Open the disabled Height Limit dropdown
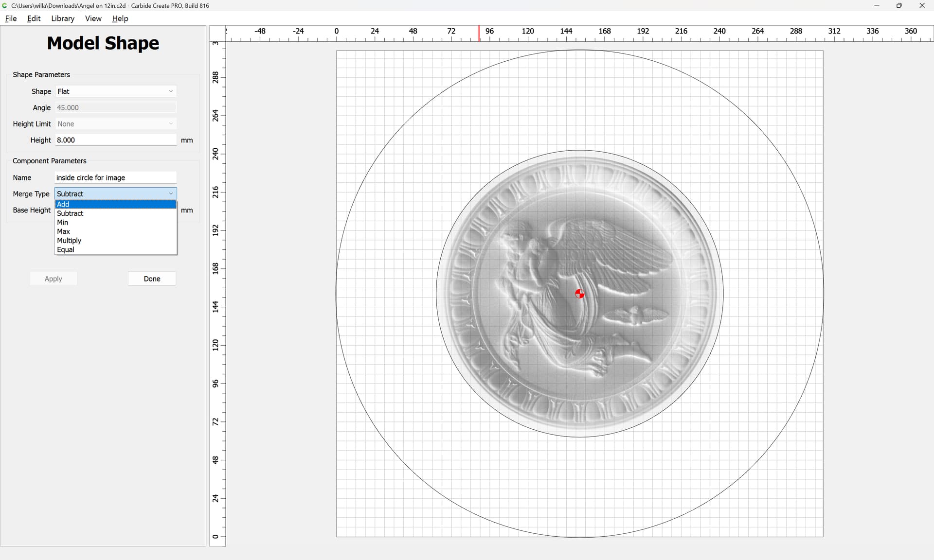The image size is (934, 560). tap(116, 124)
